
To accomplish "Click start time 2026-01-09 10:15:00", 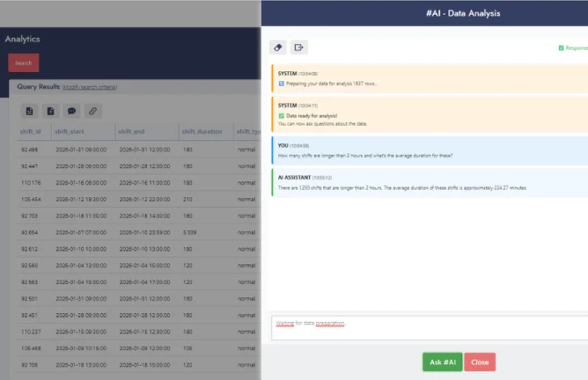I will click(81, 349).
